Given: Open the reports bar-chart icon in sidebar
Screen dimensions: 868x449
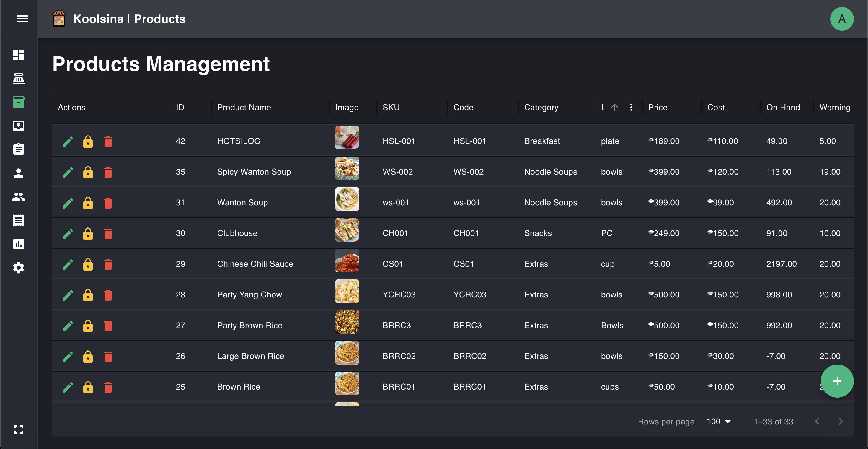Looking at the screenshot, I should [x=19, y=244].
